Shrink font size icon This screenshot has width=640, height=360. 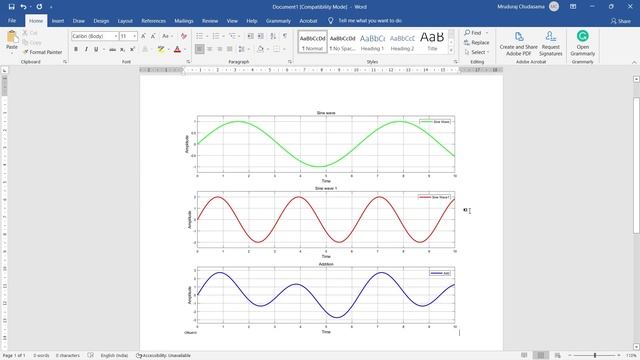[153, 36]
